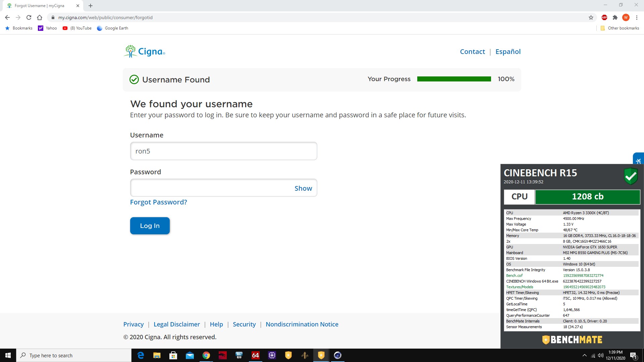Click the green progress bar
The height and width of the screenshot is (362, 644).
click(454, 79)
